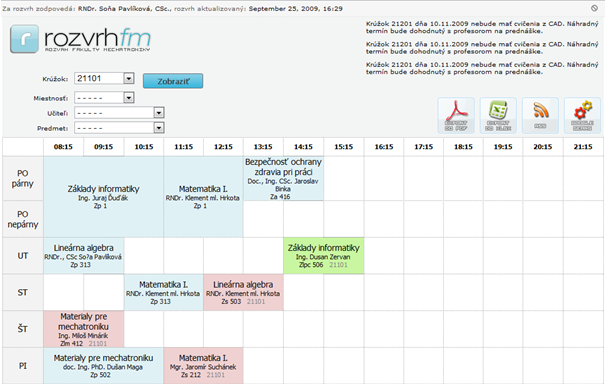Expand the Predmet dropdown

pyautogui.click(x=119, y=128)
